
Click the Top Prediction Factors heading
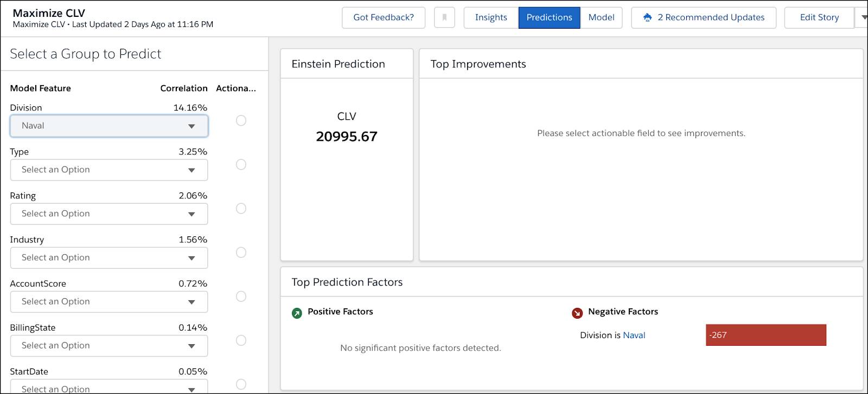point(347,282)
